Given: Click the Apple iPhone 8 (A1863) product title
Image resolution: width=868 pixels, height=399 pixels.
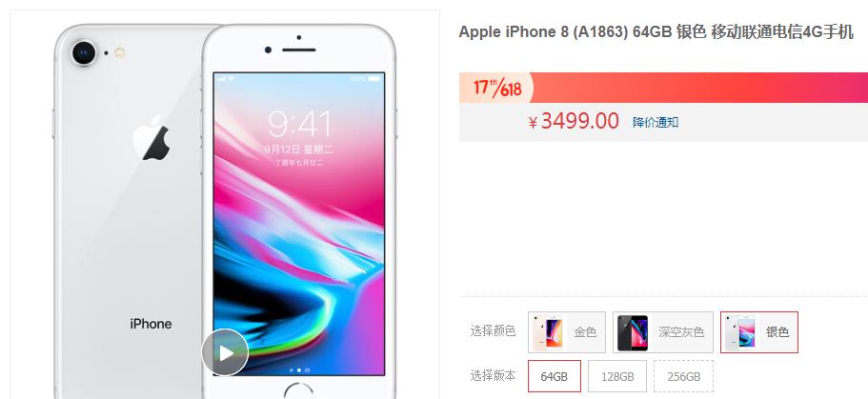Looking at the screenshot, I should tap(656, 32).
